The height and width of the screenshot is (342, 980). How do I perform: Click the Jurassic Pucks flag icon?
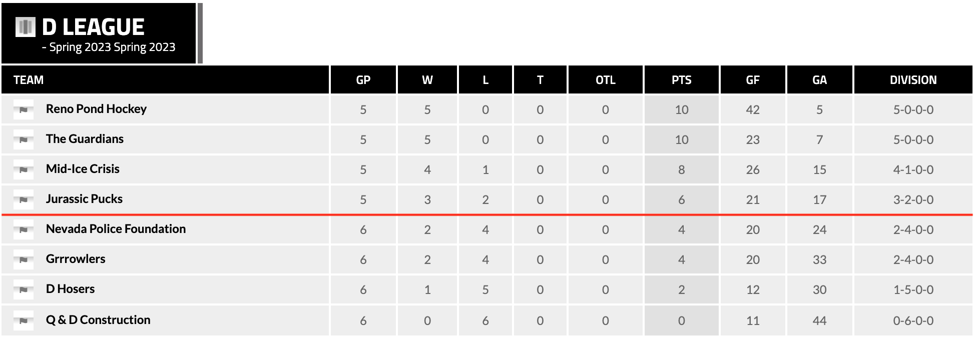(24, 199)
